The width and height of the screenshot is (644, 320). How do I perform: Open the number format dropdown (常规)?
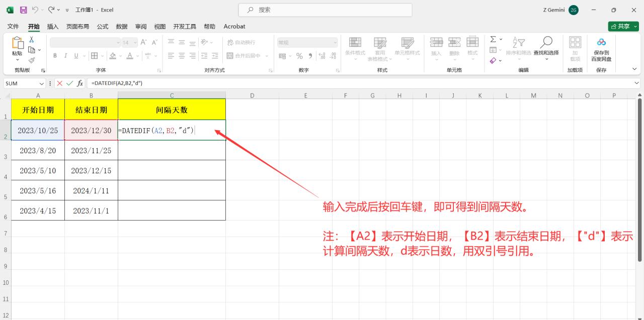(x=335, y=43)
